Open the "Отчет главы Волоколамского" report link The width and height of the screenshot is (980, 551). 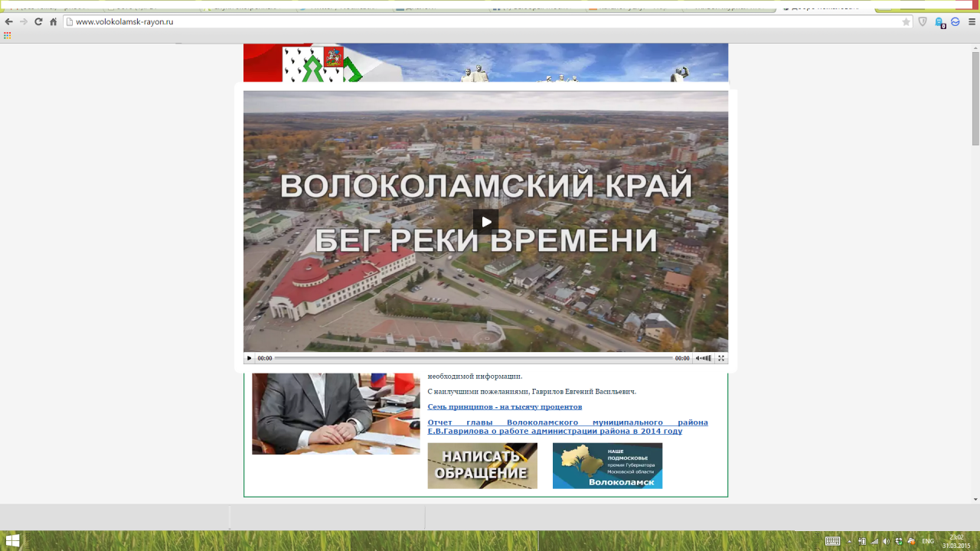pos(567,427)
